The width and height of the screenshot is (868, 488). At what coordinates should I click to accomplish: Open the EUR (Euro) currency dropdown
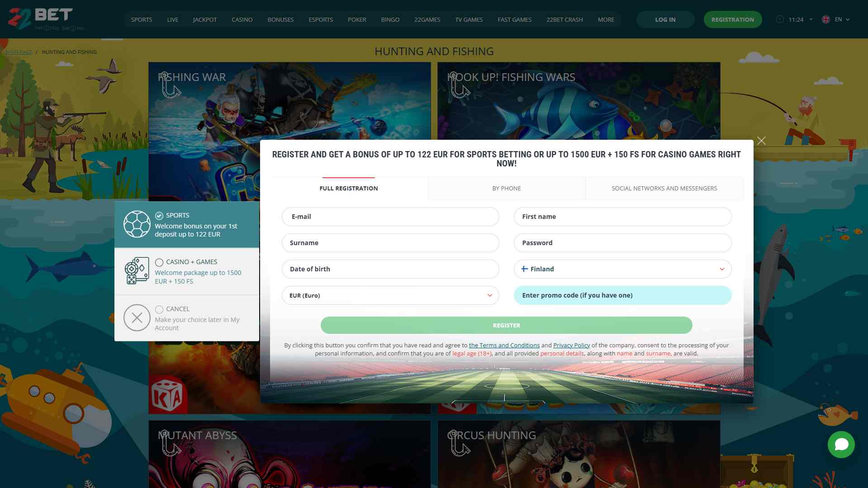coord(489,295)
